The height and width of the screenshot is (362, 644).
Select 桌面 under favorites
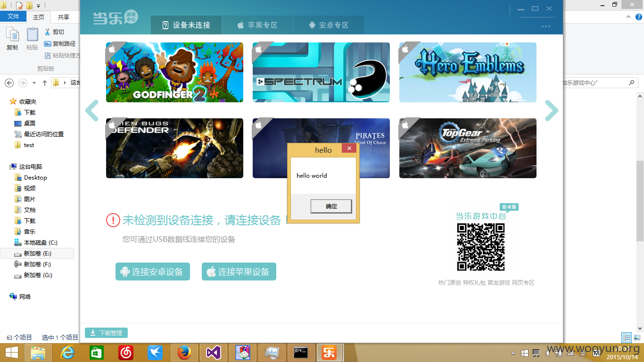pyautogui.click(x=25, y=123)
